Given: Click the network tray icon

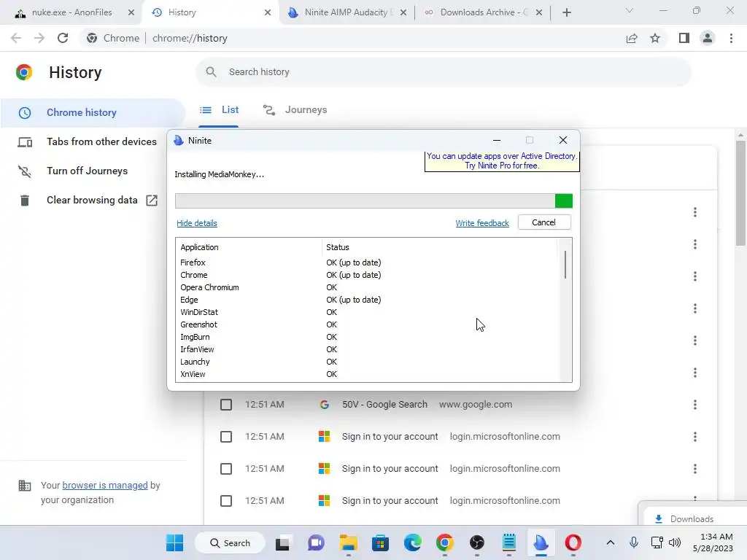Looking at the screenshot, I should pos(657,542).
